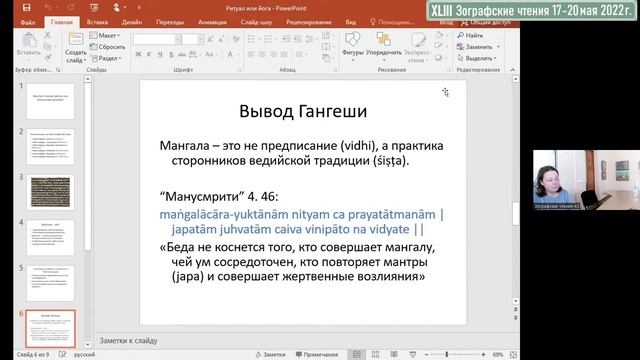Click Sign in (Вход) link
The width and height of the screenshot is (640, 360).
(446, 22)
